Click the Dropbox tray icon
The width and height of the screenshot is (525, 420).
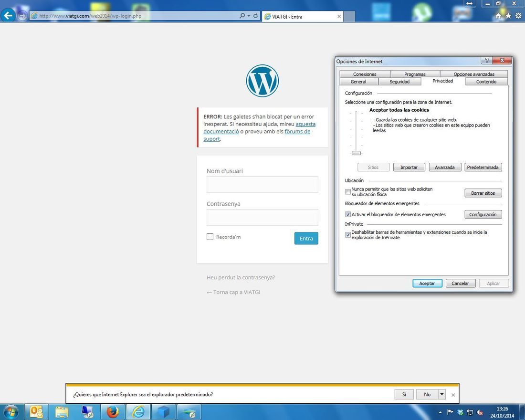460,412
